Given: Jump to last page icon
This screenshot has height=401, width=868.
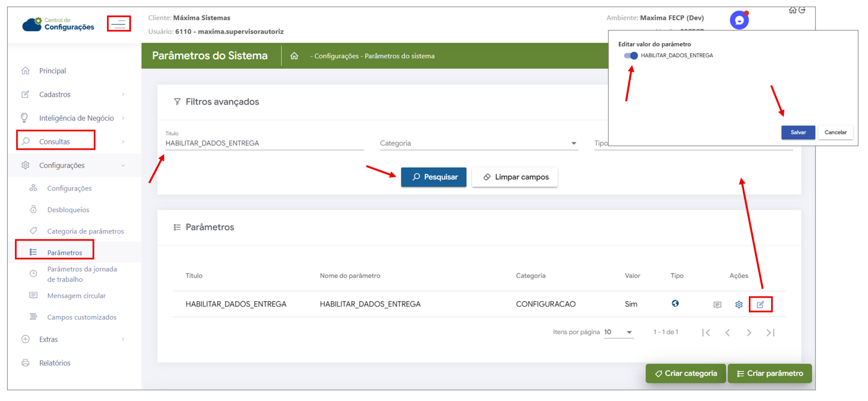Looking at the screenshot, I should point(771,332).
